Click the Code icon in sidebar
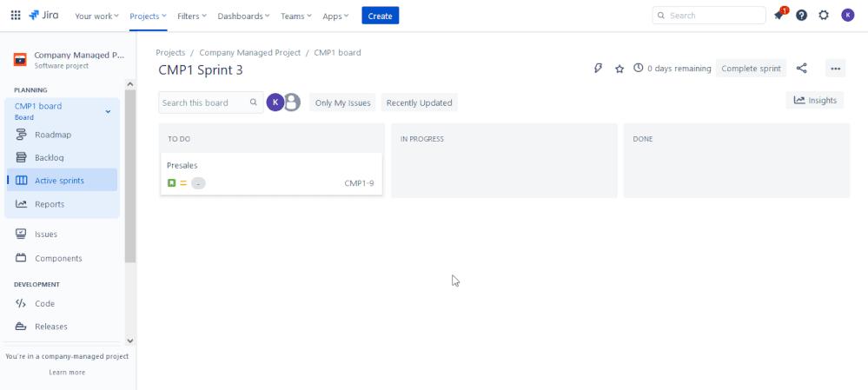This screenshot has width=868, height=390. point(21,303)
